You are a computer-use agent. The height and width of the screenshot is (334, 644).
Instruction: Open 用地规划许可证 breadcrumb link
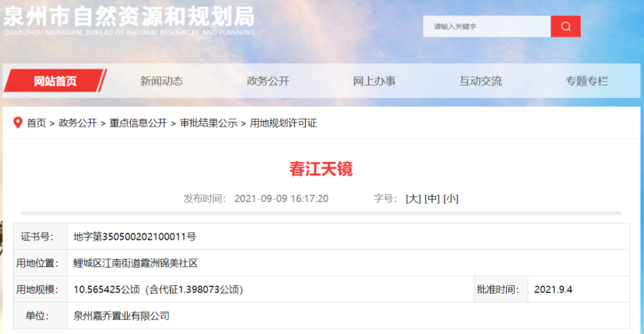tap(283, 123)
